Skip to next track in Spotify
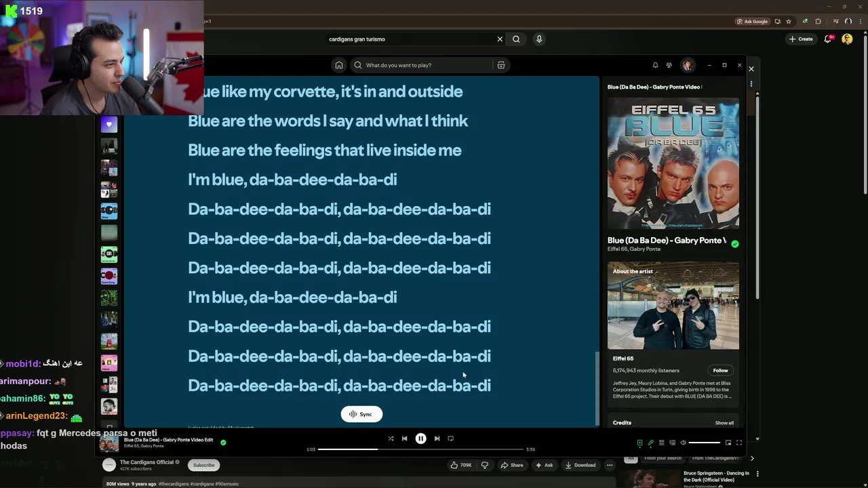 click(x=437, y=439)
